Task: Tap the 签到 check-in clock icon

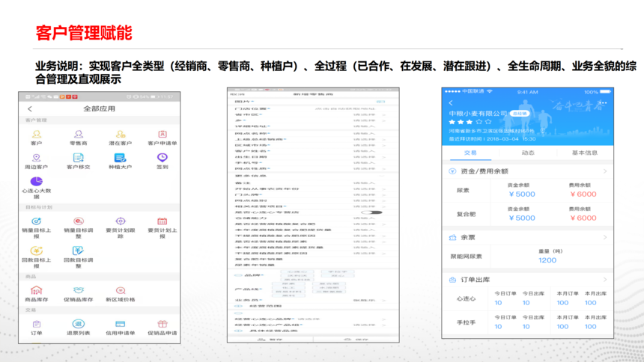Action: [162, 158]
